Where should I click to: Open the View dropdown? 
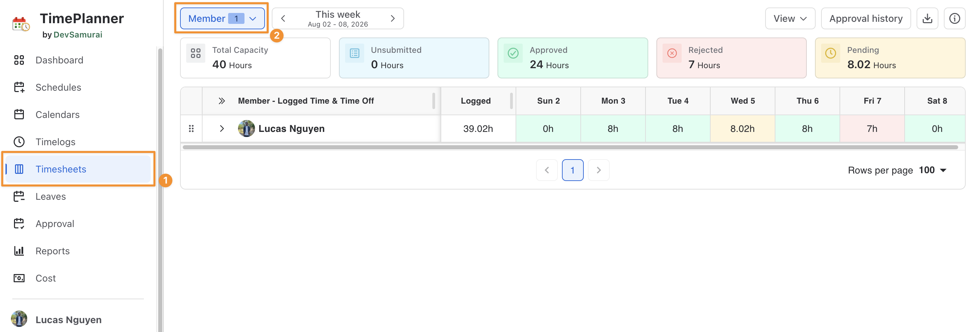(x=790, y=18)
